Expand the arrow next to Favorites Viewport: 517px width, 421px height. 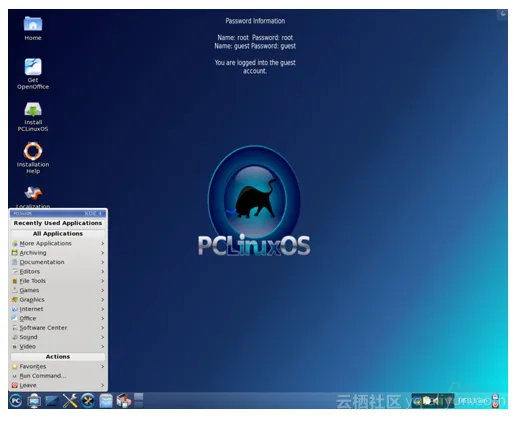click(103, 366)
